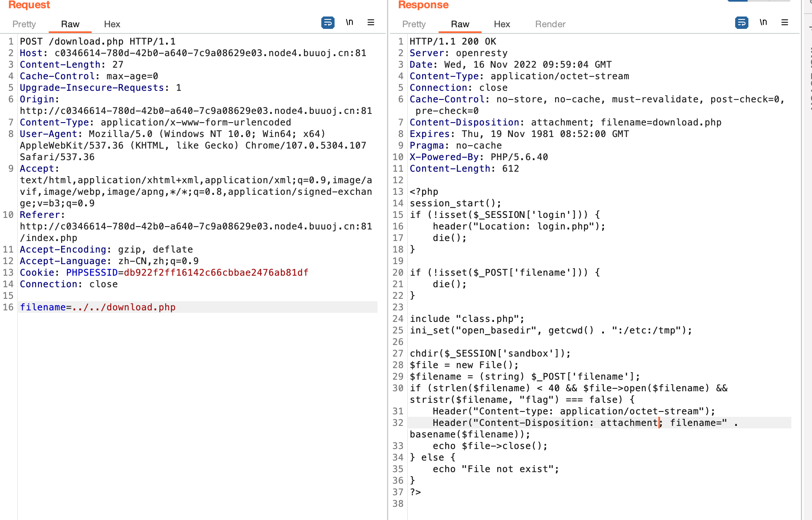Click the Host header in the request
This screenshot has width=812, height=520.
click(x=193, y=53)
